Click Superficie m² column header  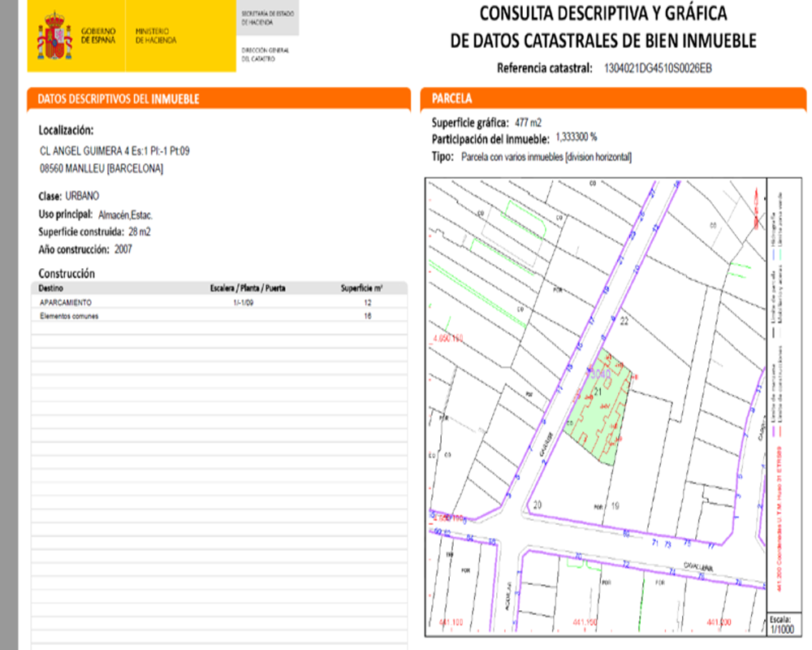(361, 288)
